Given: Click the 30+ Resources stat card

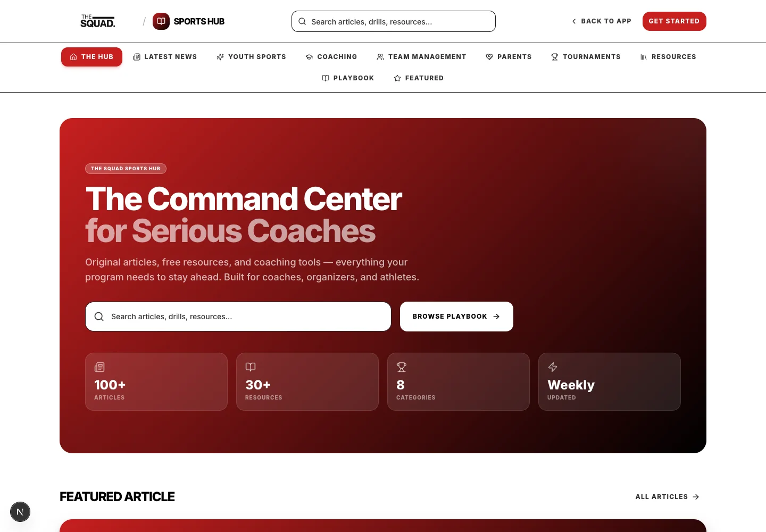Looking at the screenshot, I should click(x=307, y=381).
